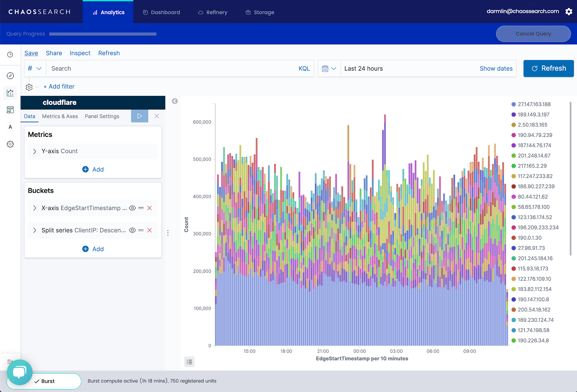Run changes with the play button
Image resolution: width=577 pixels, height=392 pixels.
pyautogui.click(x=140, y=116)
